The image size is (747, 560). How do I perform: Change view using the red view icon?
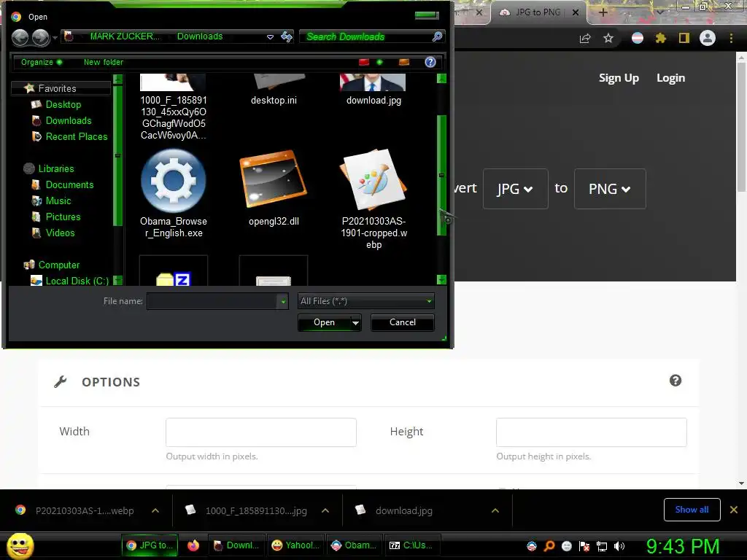click(x=364, y=63)
